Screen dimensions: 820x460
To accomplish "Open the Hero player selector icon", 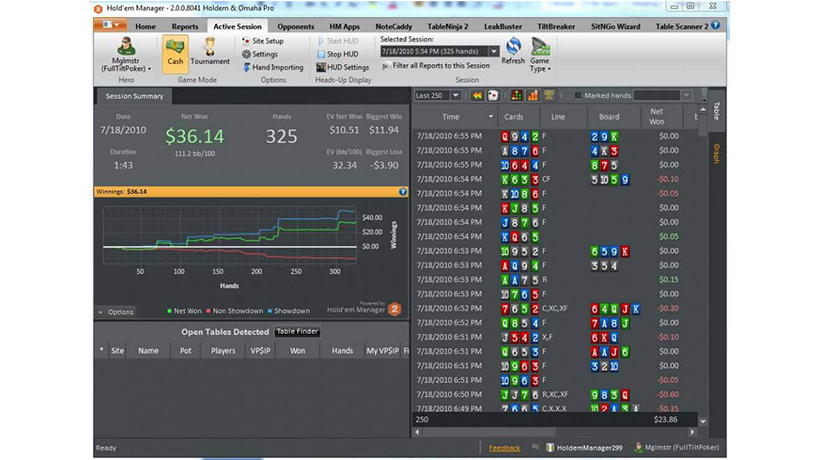I will tap(126, 46).
